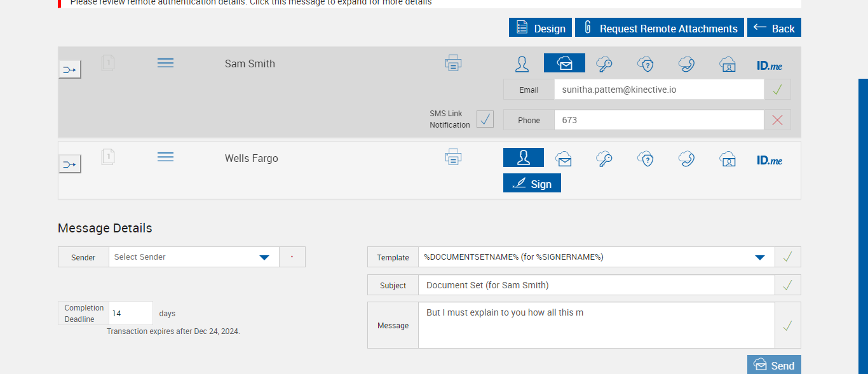
Task: Pick phone authentication icon for Wells Fargo
Action: click(x=686, y=158)
